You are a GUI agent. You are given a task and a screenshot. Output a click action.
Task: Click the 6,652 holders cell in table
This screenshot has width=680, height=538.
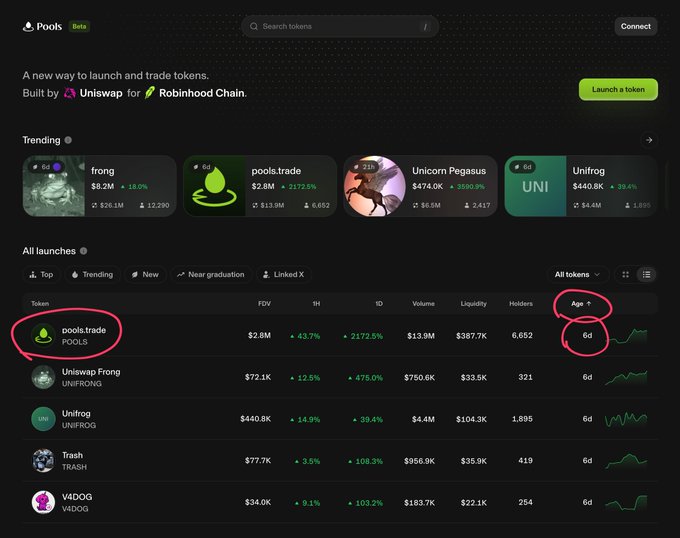pyautogui.click(x=522, y=336)
